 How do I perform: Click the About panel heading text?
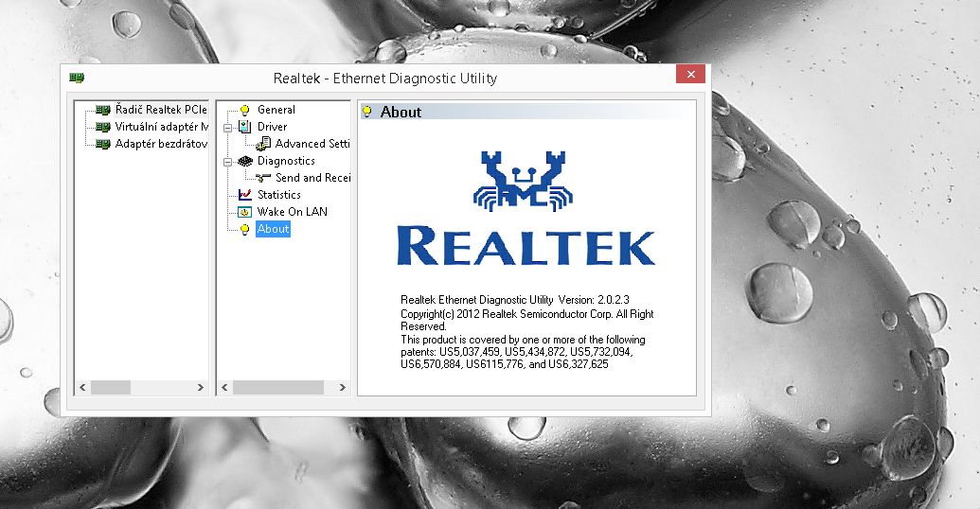click(x=401, y=113)
